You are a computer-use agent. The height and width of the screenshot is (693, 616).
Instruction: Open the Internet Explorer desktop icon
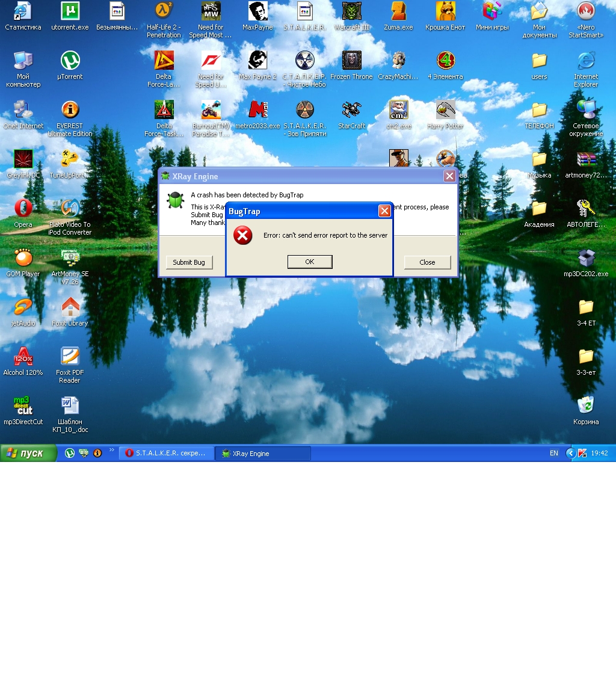(586, 69)
